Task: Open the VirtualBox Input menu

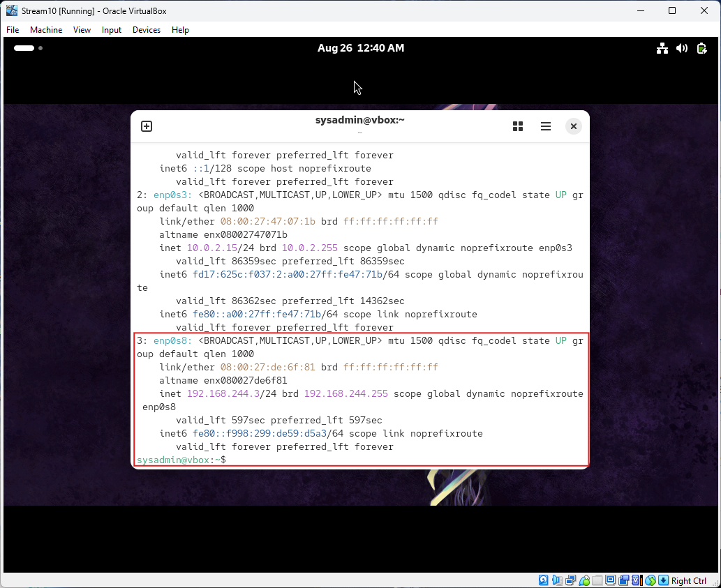Action: coord(111,30)
